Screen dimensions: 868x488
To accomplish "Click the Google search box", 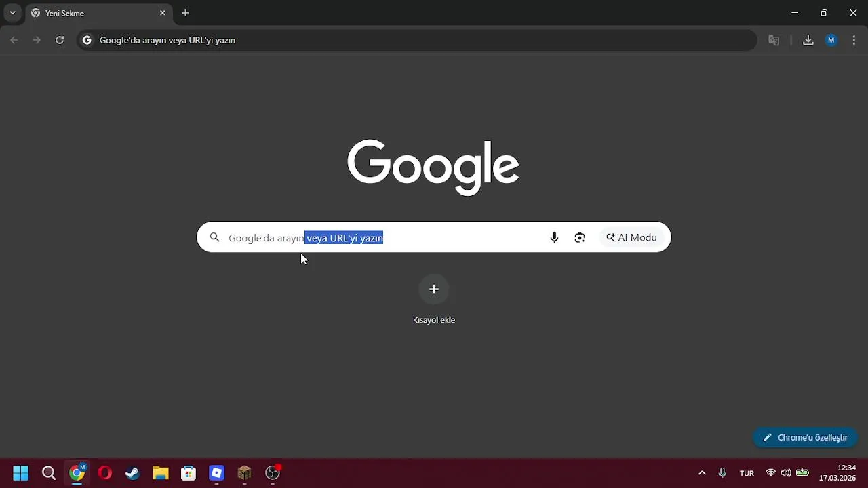I will click(x=434, y=237).
